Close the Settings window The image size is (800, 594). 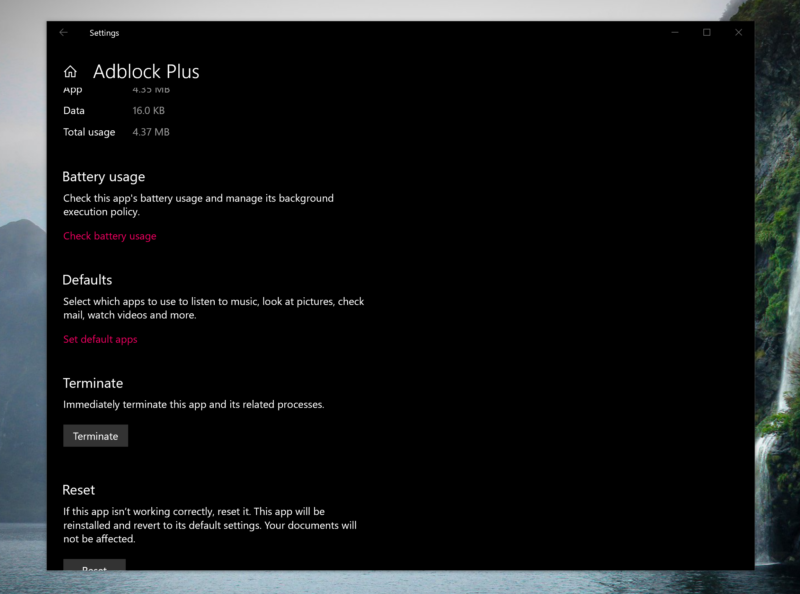pos(738,32)
